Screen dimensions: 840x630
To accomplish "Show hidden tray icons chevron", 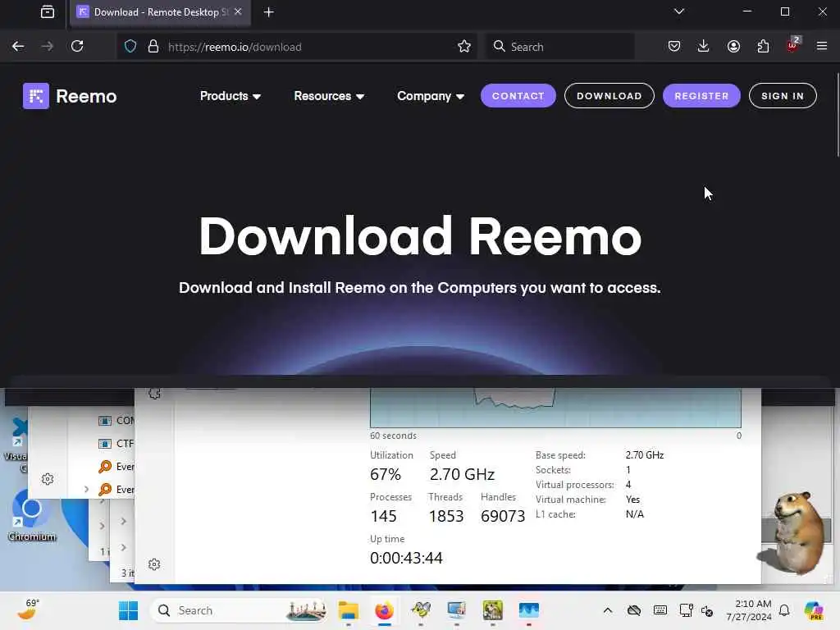I will pyautogui.click(x=608, y=610).
